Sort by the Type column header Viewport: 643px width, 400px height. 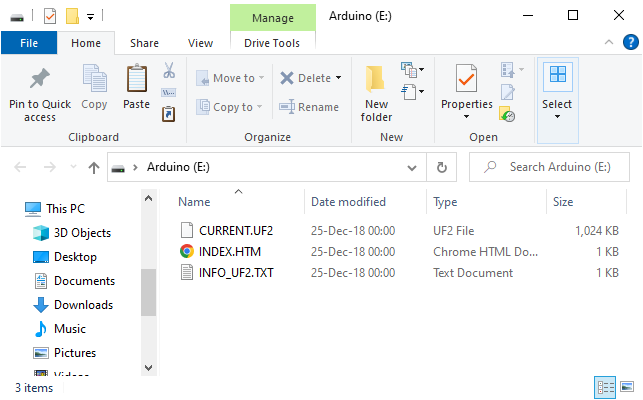pos(445,202)
